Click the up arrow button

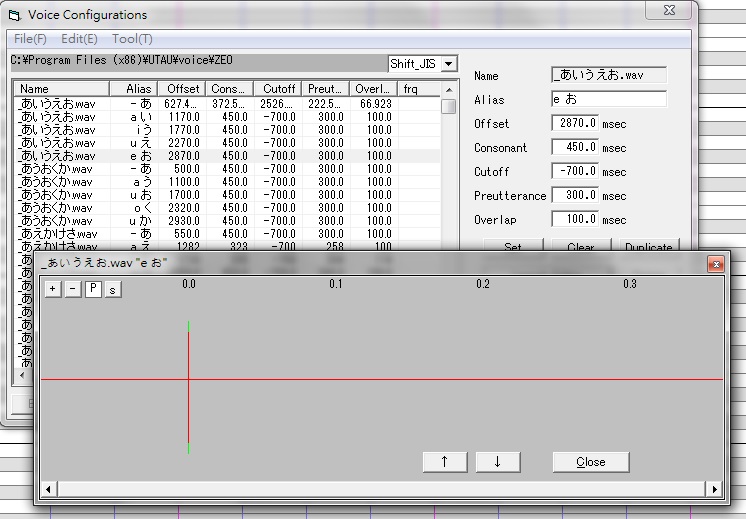pyautogui.click(x=445, y=462)
